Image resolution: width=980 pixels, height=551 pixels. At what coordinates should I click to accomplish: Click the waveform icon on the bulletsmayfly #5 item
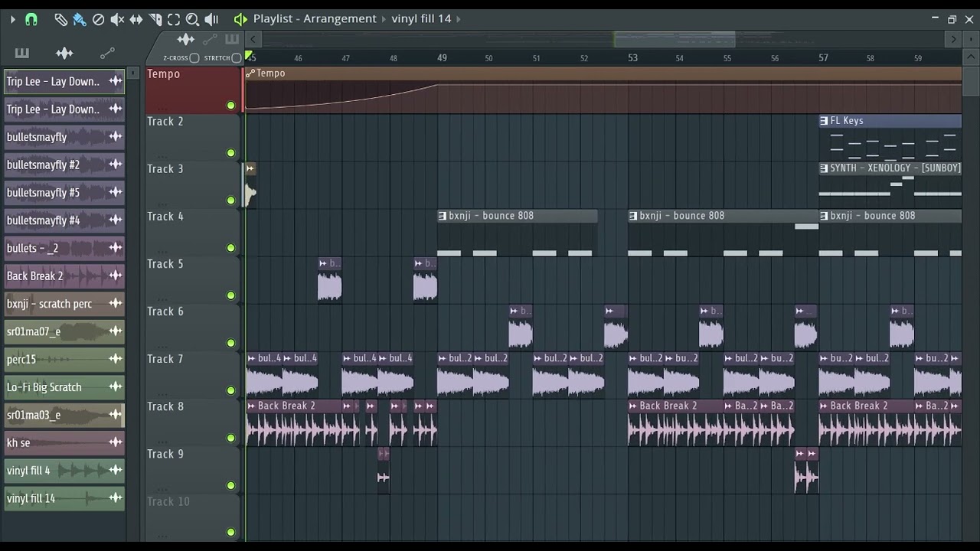coord(116,193)
